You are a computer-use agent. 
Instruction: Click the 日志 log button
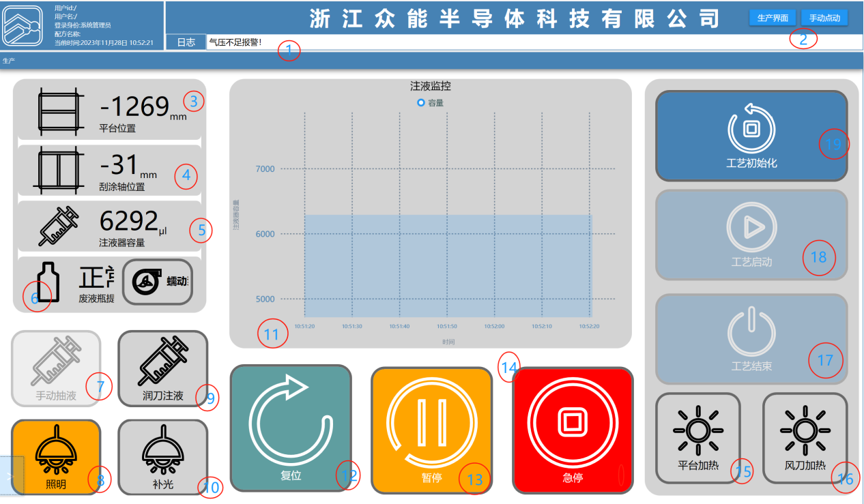tap(186, 42)
